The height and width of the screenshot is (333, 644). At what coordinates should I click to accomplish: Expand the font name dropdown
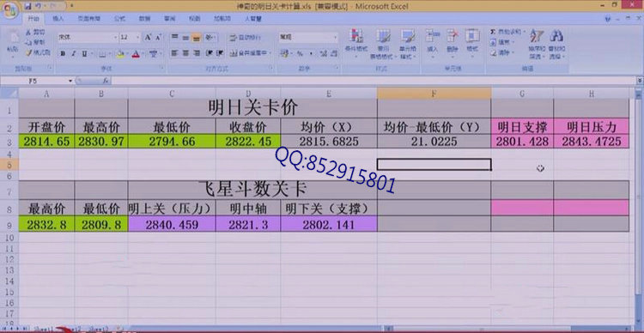click(x=115, y=38)
